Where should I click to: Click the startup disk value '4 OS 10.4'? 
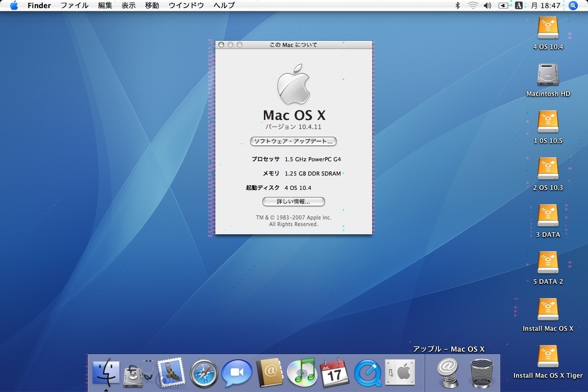tap(298, 187)
